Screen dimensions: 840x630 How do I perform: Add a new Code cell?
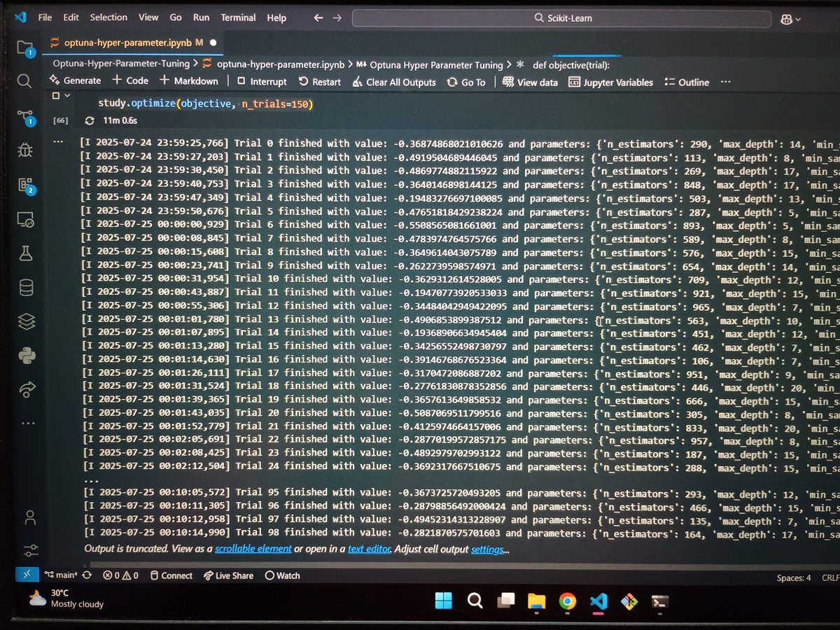(x=130, y=81)
